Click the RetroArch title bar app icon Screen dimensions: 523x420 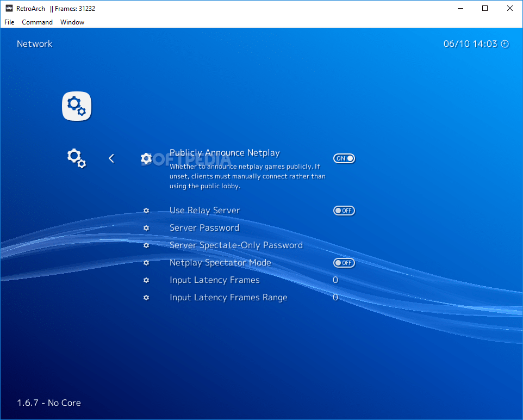click(x=9, y=8)
